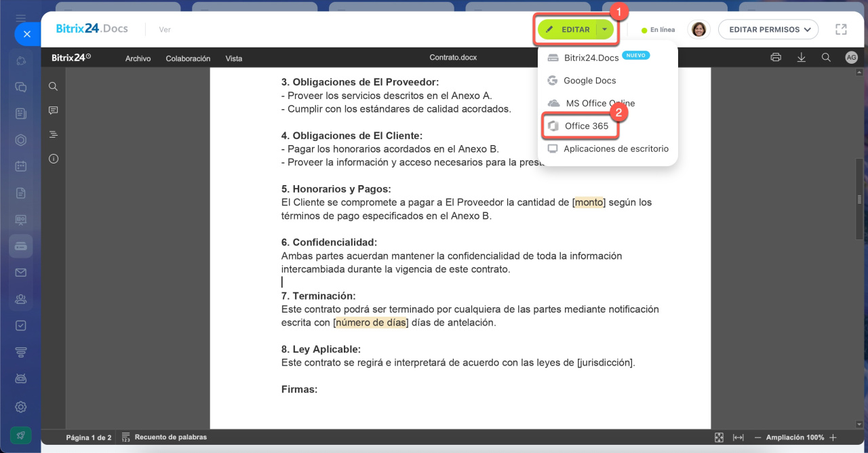868x453 pixels.
Task: Click the user profile photo in the header
Action: point(698,29)
